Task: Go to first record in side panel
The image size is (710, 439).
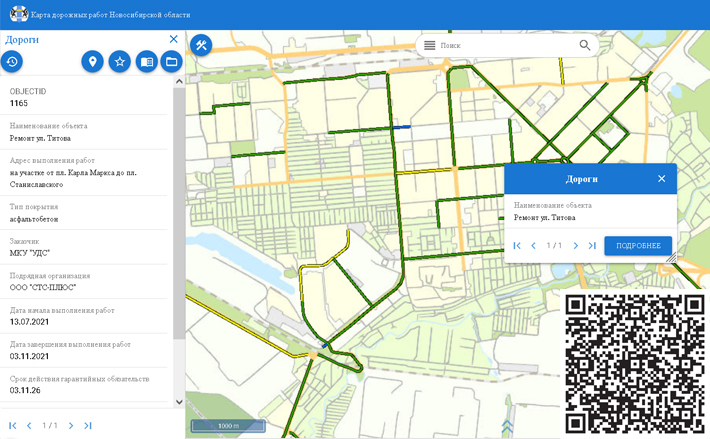Action: pyautogui.click(x=13, y=425)
